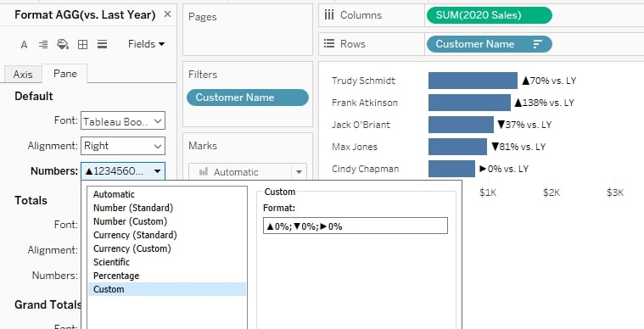The width and height of the screenshot is (644, 329).
Task: Click the ▲138% vs. LY label
Action: click(544, 103)
